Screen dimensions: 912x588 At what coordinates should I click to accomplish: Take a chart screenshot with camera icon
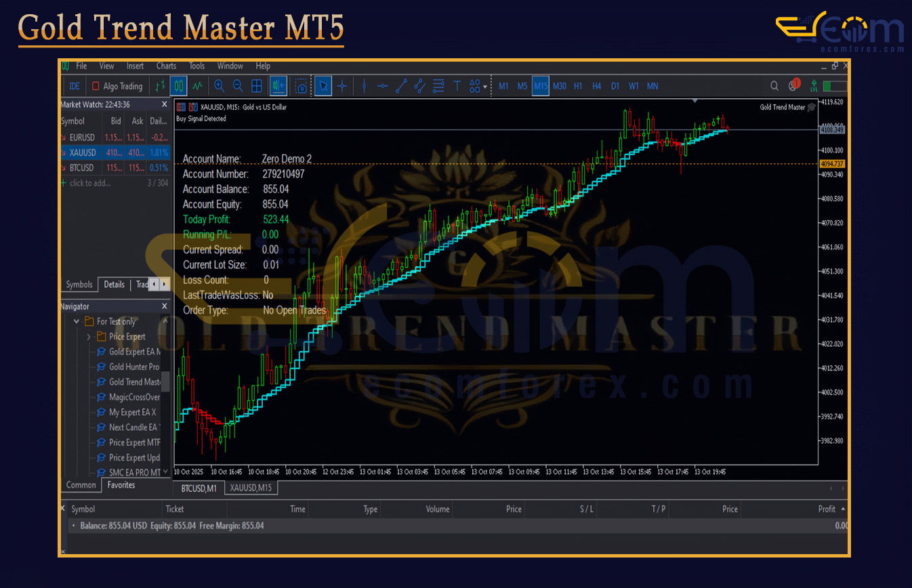301,86
